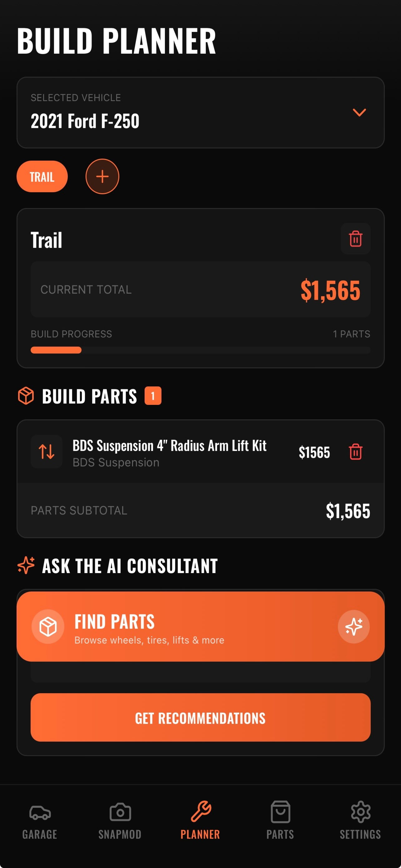Screen dimensions: 401x868
Task: Tap the sparkle icon on Find Parts card
Action: [x=354, y=626]
